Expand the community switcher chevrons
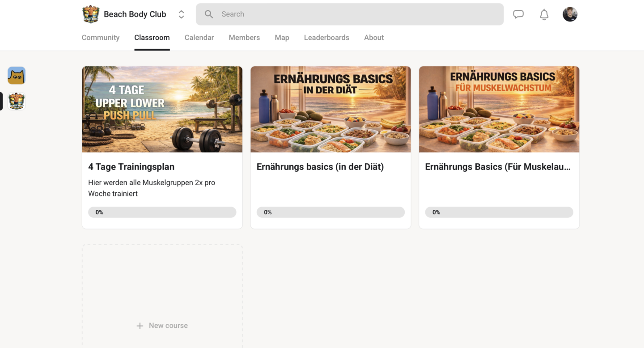The height and width of the screenshot is (348, 644). (181, 14)
